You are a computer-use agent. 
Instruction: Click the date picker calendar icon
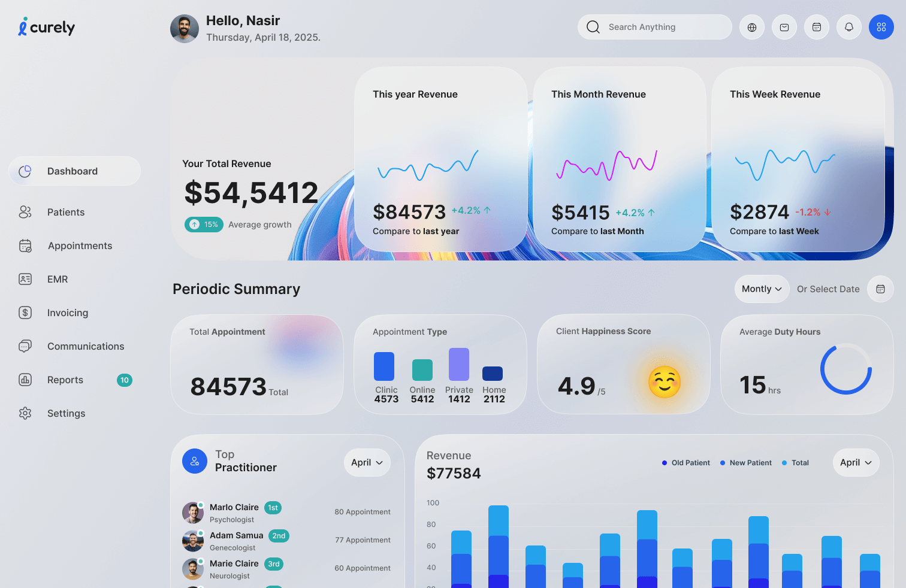[x=880, y=289]
